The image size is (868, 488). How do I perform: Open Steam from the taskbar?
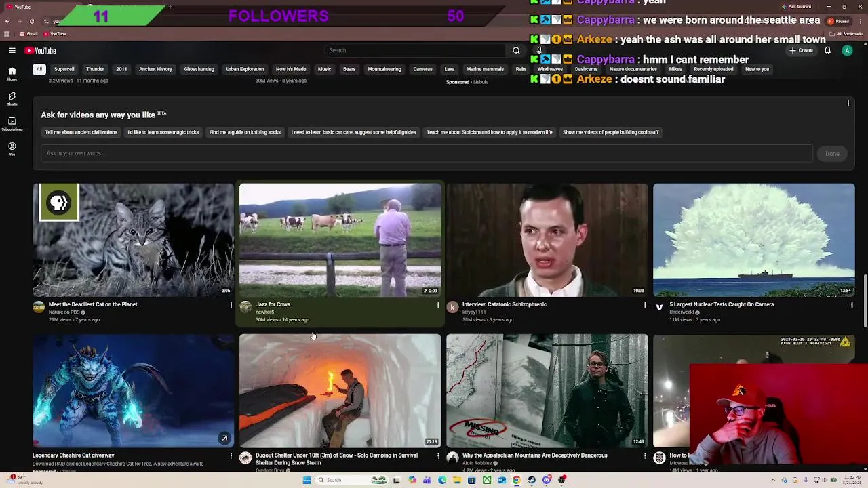tap(532, 480)
